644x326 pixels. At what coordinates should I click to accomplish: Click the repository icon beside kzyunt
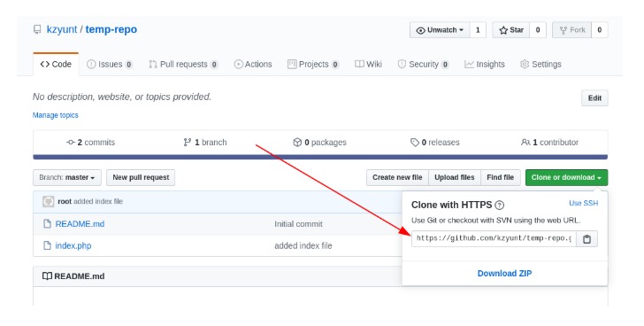(37, 29)
